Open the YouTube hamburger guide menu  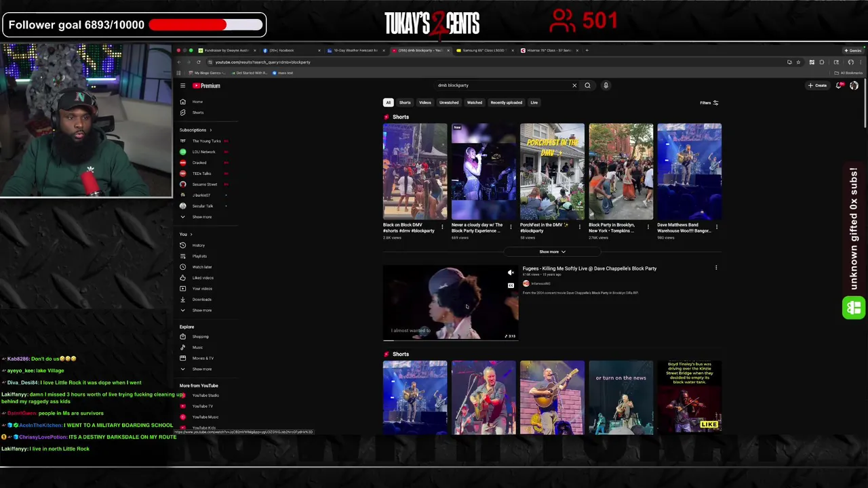pos(182,85)
